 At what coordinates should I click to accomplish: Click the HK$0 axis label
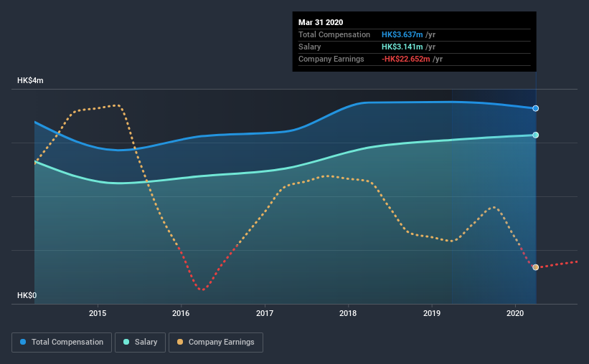[27, 295]
